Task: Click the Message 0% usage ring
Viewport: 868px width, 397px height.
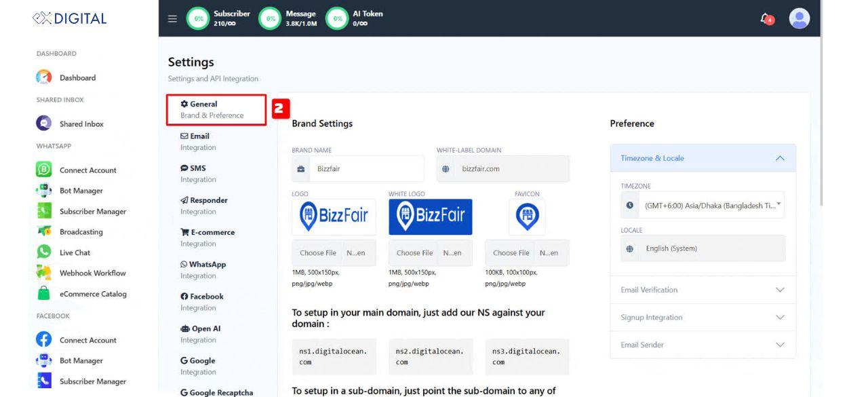Action: (270, 18)
